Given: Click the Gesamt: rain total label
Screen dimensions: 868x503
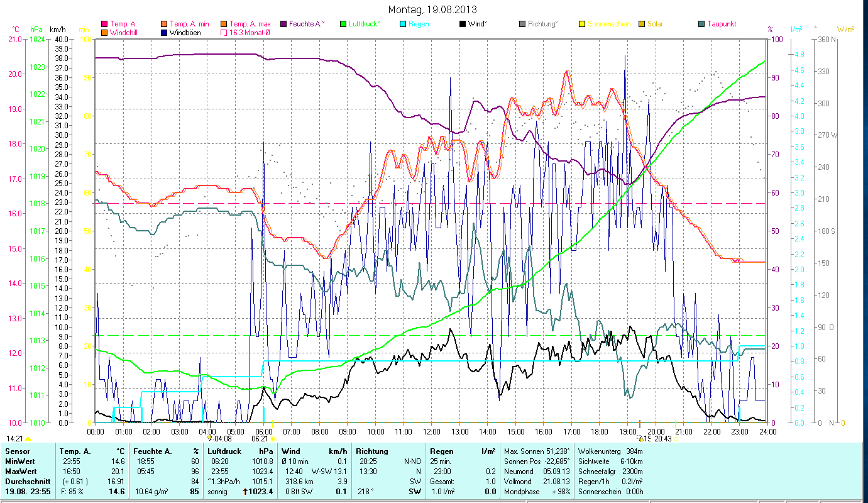Looking at the screenshot, I should pyautogui.click(x=442, y=482).
